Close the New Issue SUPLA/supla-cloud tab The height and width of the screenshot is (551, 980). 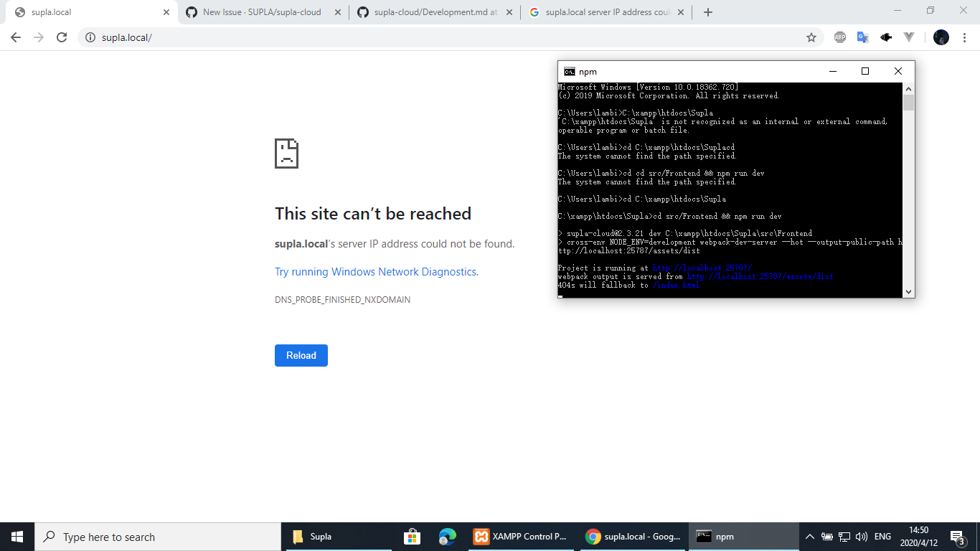[338, 12]
